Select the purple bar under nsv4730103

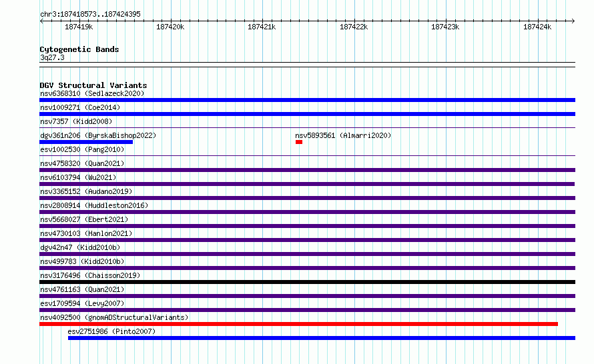click(307, 240)
